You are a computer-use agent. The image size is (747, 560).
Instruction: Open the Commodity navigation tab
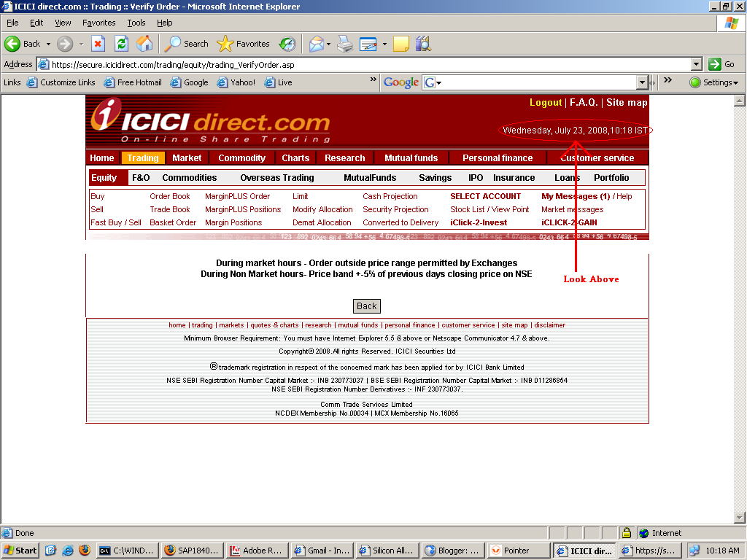coord(241,157)
